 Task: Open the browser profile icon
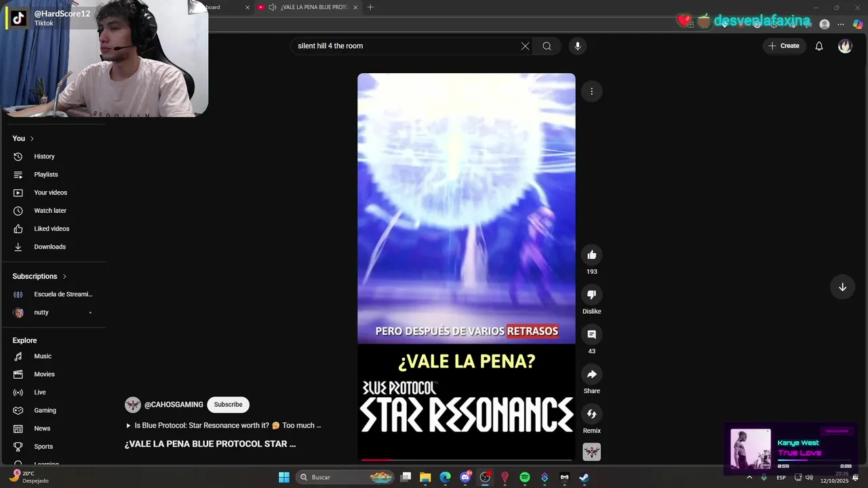point(825,24)
